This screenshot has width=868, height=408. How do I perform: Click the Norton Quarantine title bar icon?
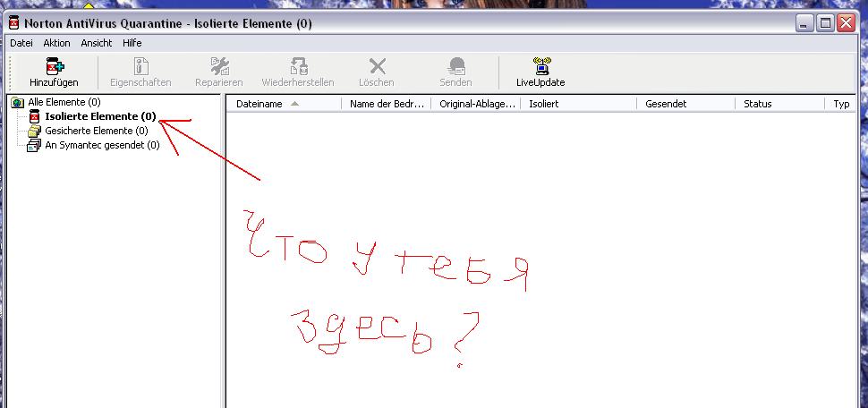tap(13, 24)
